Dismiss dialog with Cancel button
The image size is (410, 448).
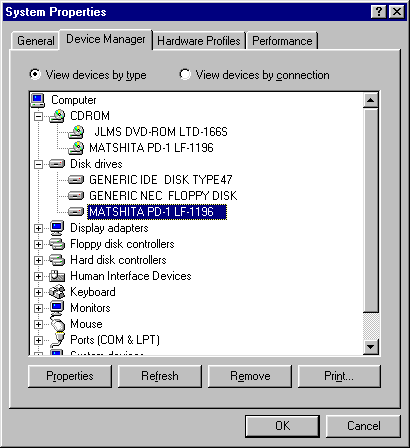[x=363, y=426]
